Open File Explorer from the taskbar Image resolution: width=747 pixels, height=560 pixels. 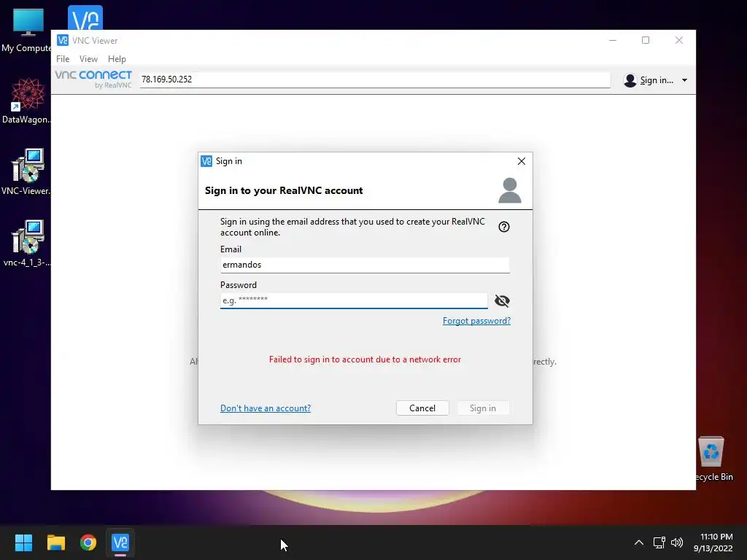(x=55, y=542)
